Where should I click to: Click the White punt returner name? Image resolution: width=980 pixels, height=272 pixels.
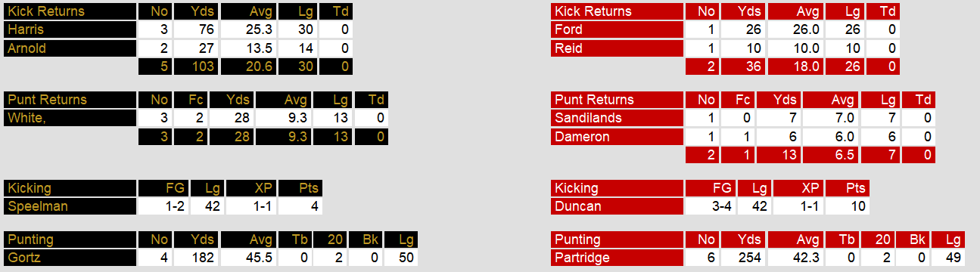click(x=70, y=119)
